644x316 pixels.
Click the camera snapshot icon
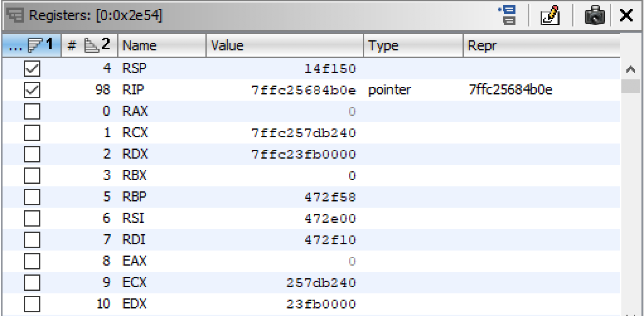[594, 16]
